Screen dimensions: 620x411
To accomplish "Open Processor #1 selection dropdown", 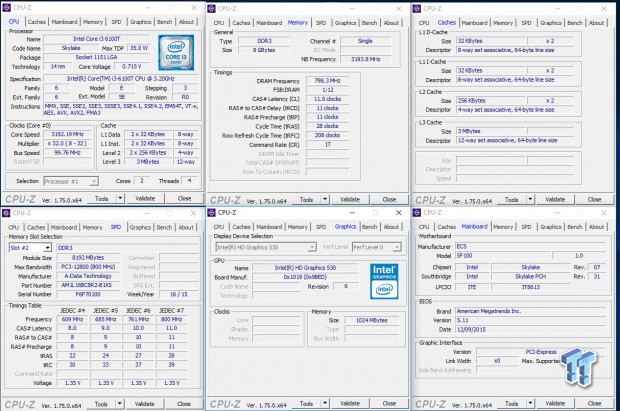I will (71, 181).
